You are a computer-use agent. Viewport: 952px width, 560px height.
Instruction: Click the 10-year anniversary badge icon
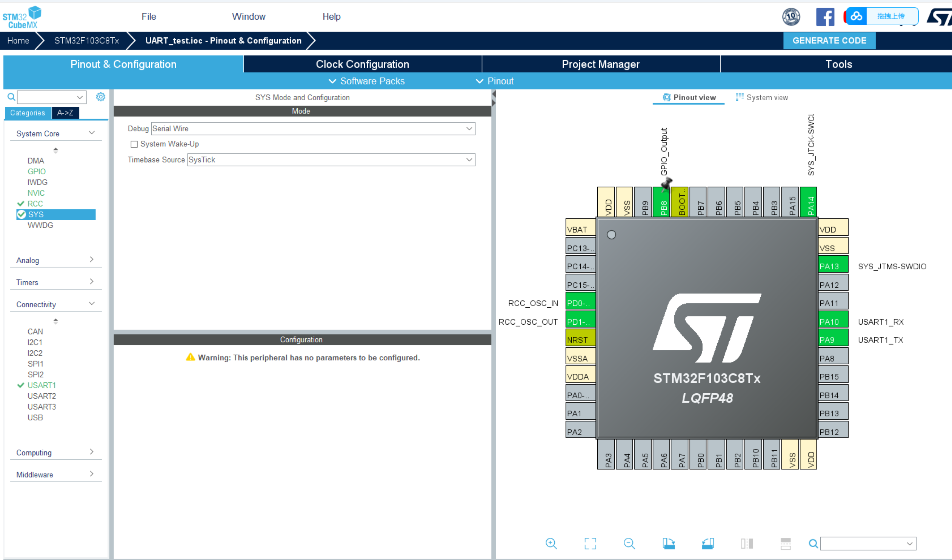pyautogui.click(x=791, y=17)
